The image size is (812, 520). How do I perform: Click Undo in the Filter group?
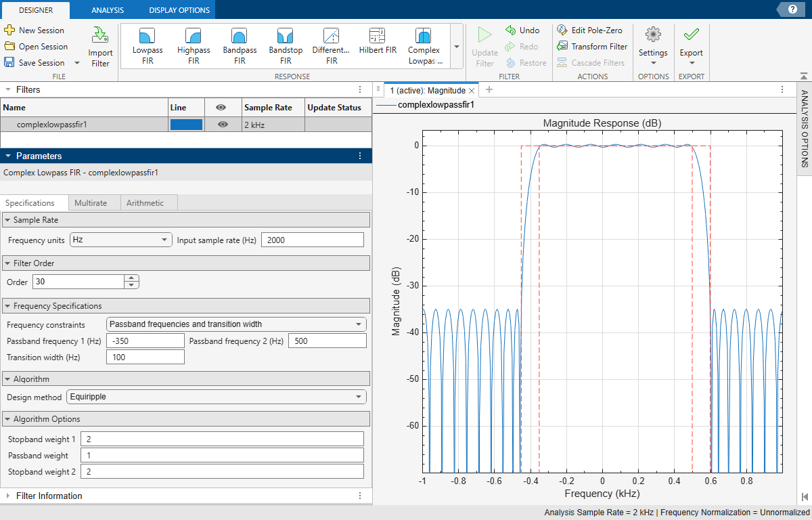(x=522, y=30)
